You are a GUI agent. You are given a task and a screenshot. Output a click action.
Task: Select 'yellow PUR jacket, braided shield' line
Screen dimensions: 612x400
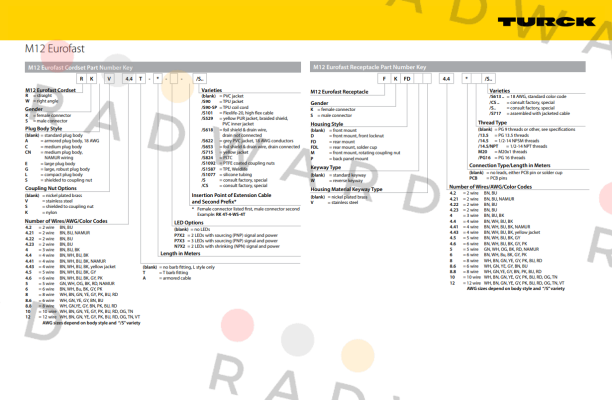[x=245, y=118]
